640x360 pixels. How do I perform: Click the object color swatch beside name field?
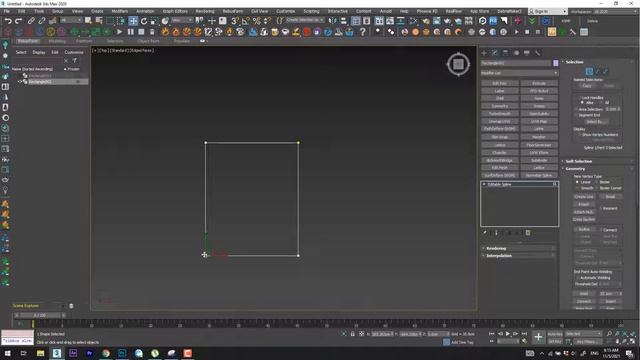[x=556, y=63]
